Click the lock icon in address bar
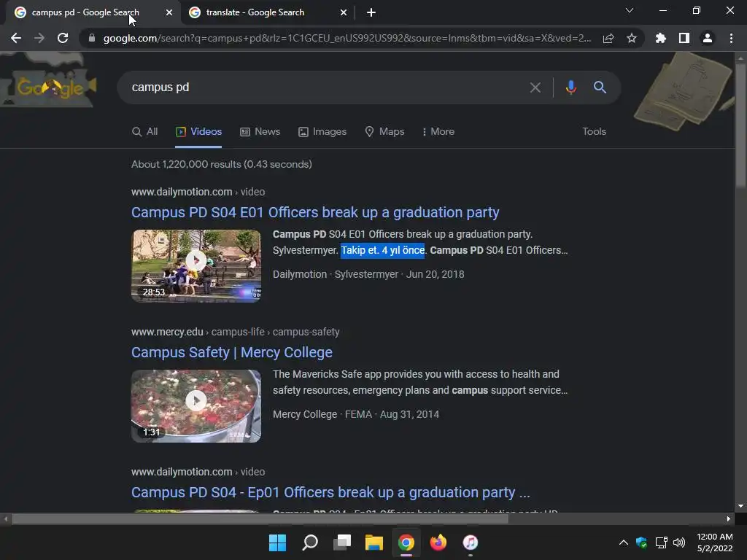Viewport: 747px width, 560px height. tap(92, 38)
